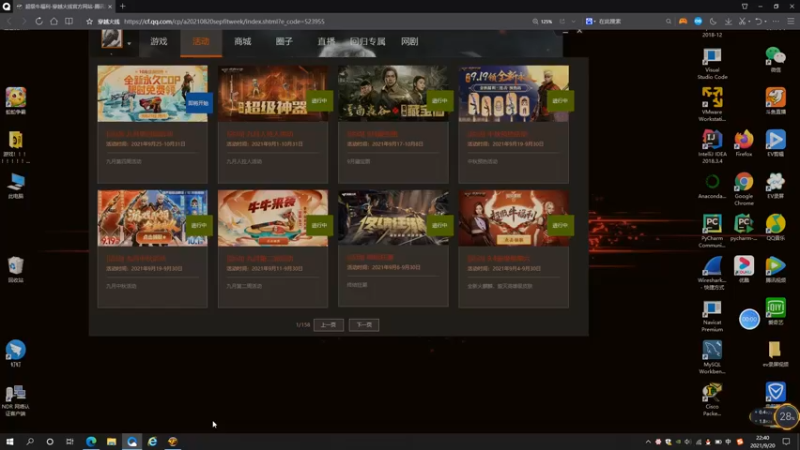Open Microsoft Edge on taskbar
The width and height of the screenshot is (800, 450).
click(x=91, y=441)
